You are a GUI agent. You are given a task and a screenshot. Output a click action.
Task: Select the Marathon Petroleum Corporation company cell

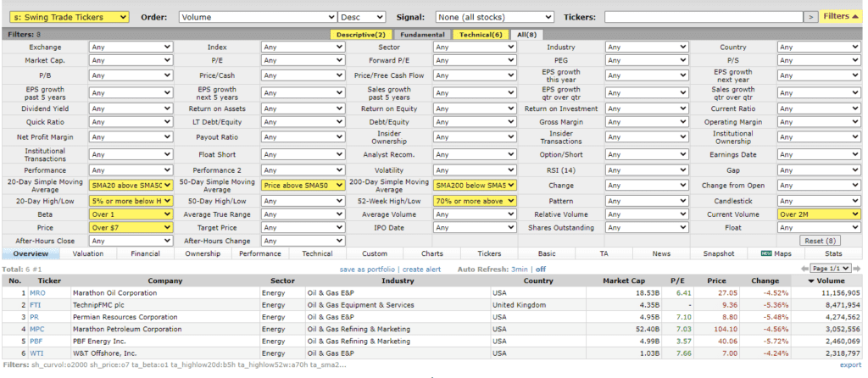[165, 330]
